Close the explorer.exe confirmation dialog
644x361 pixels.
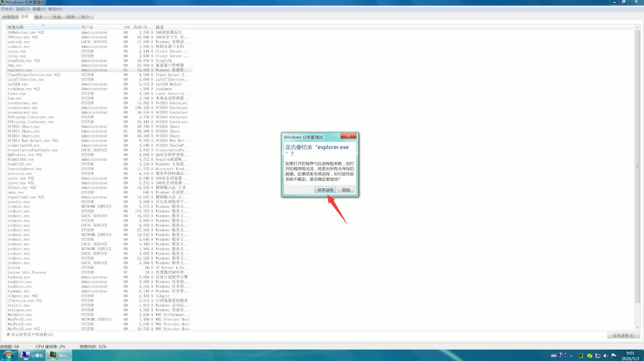(348, 136)
